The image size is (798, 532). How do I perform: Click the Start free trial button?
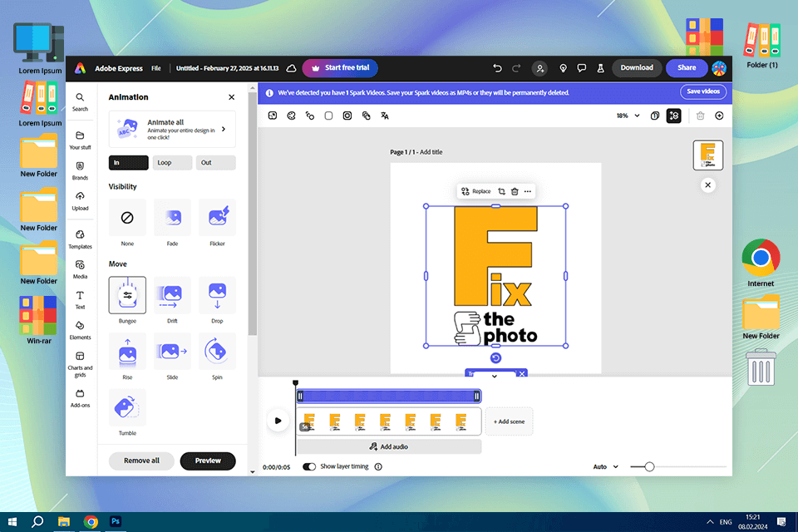340,68
